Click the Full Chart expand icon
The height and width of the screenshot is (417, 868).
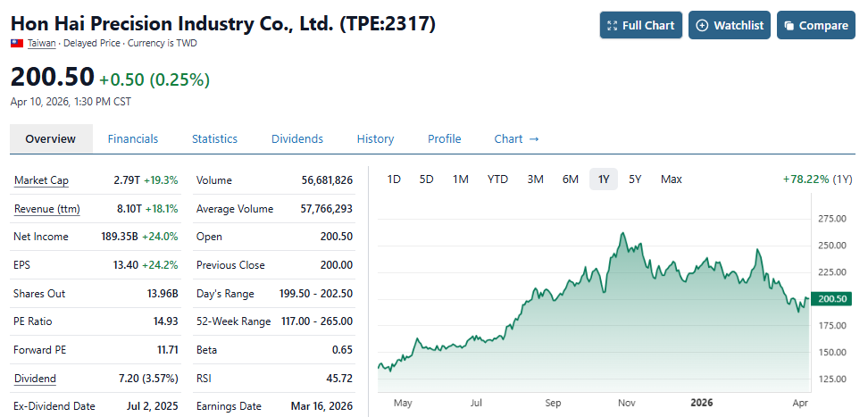[612, 25]
